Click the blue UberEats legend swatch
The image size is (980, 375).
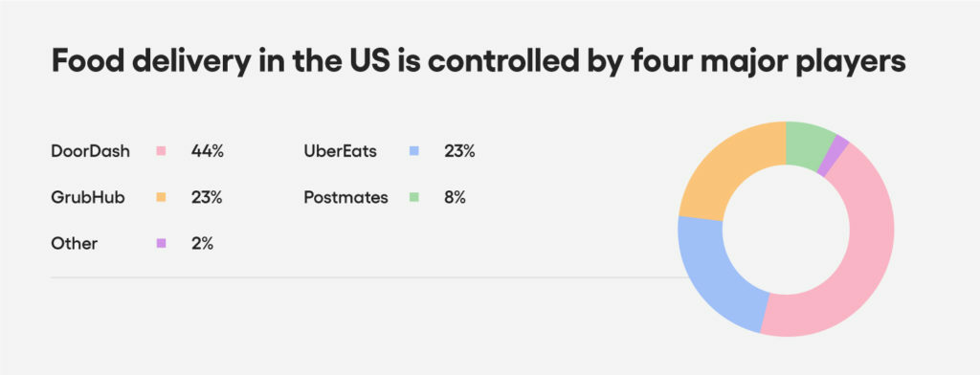click(413, 150)
